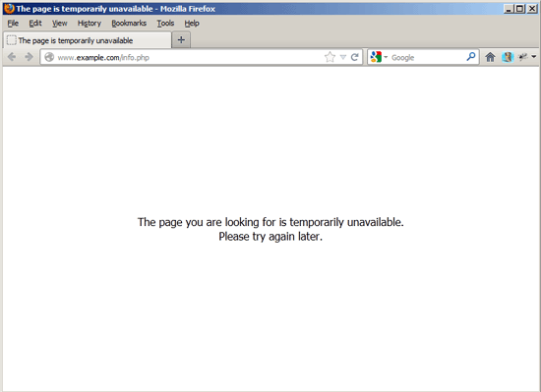Image resolution: width=541 pixels, height=392 pixels.
Task: Focus the address bar showing www.example.com/info.php
Action: pos(201,57)
